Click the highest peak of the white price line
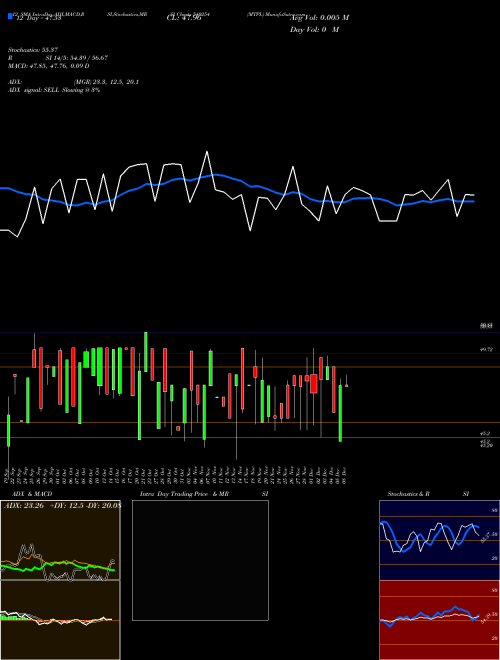This screenshot has width=500, height=660. (207, 152)
